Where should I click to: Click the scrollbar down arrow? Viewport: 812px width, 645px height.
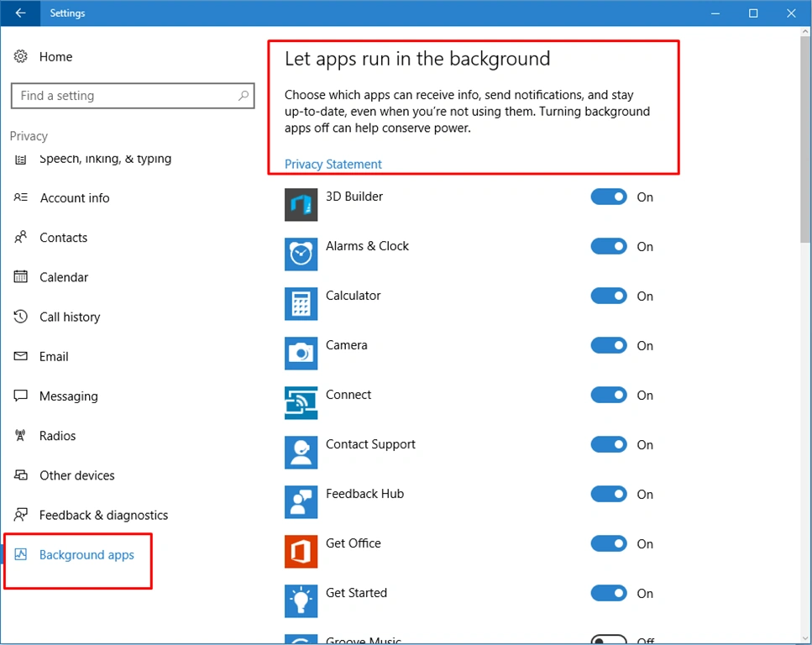805,638
